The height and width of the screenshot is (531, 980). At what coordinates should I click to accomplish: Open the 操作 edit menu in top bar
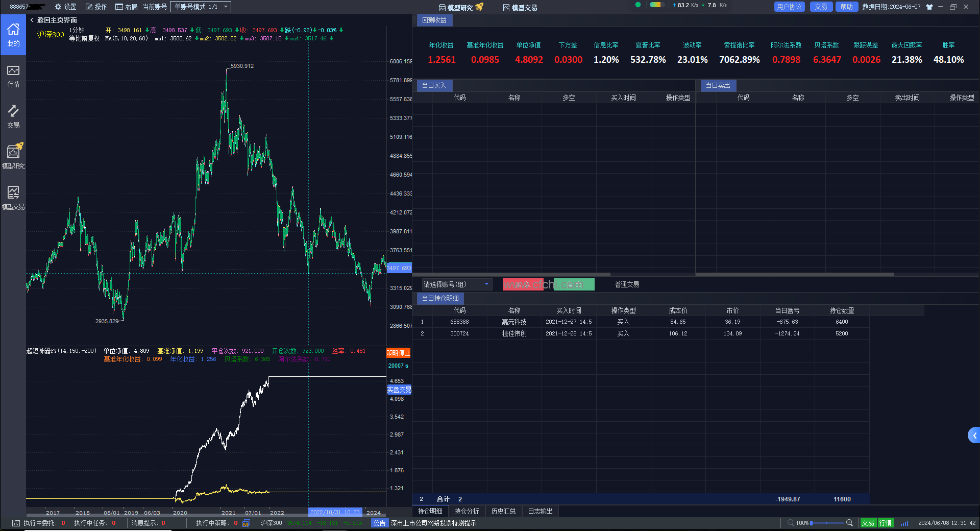tap(96, 7)
